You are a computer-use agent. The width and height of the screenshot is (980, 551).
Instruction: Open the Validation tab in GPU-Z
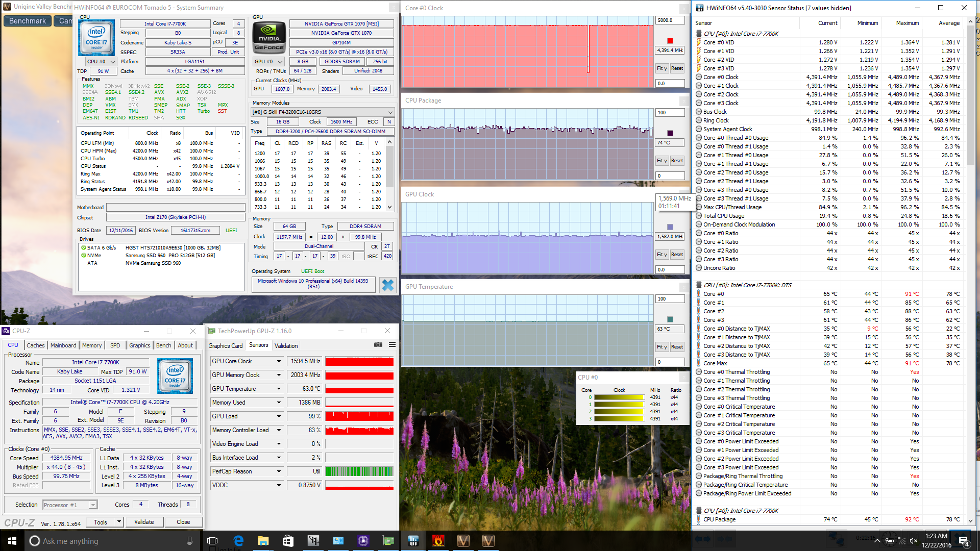tap(286, 346)
